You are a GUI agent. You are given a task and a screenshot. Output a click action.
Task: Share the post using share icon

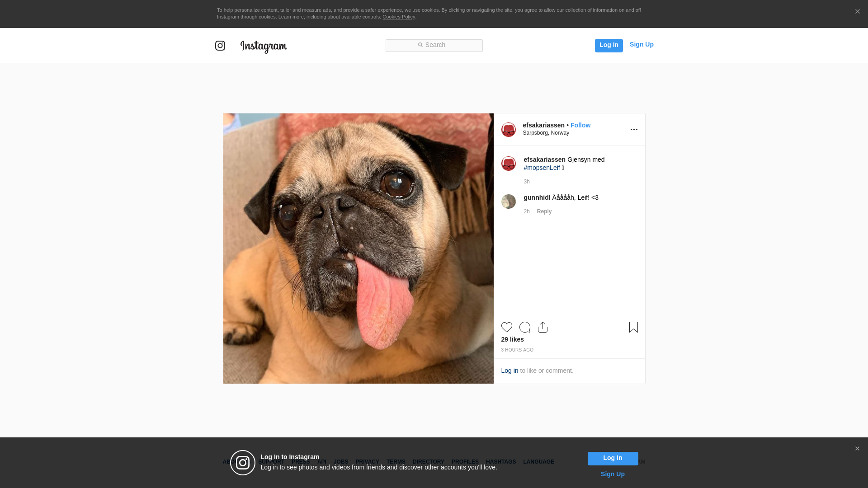543,327
